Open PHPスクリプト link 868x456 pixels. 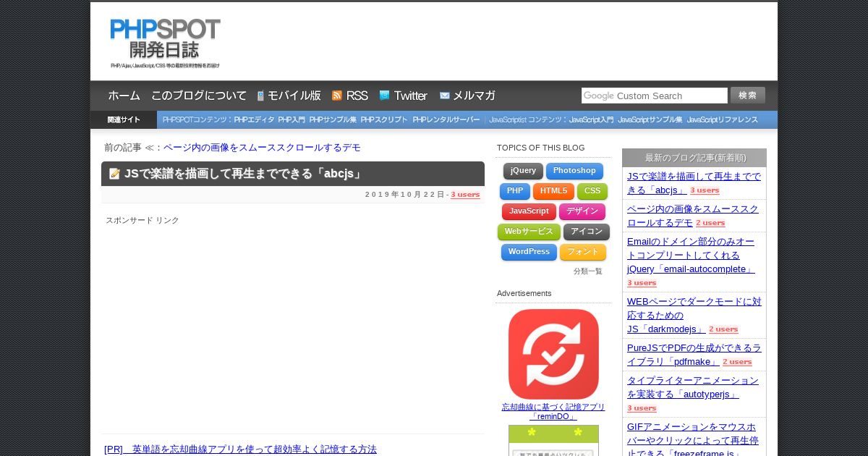pyautogui.click(x=384, y=120)
